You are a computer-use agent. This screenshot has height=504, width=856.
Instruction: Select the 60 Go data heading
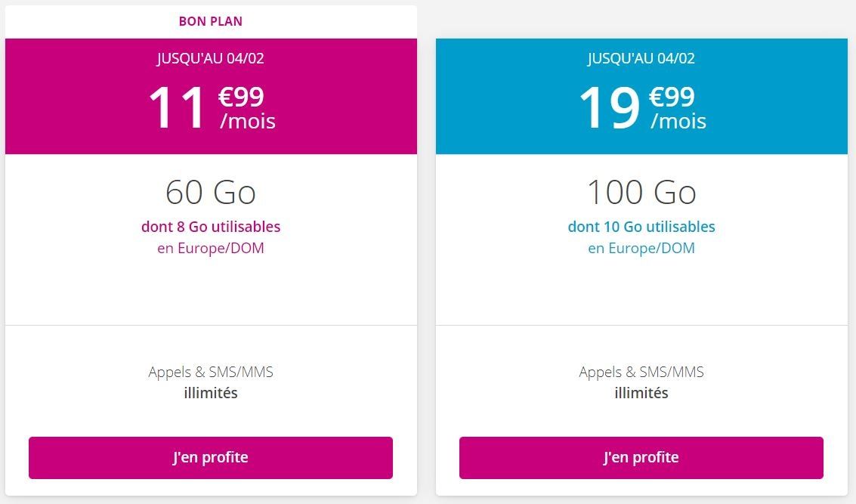(x=211, y=192)
